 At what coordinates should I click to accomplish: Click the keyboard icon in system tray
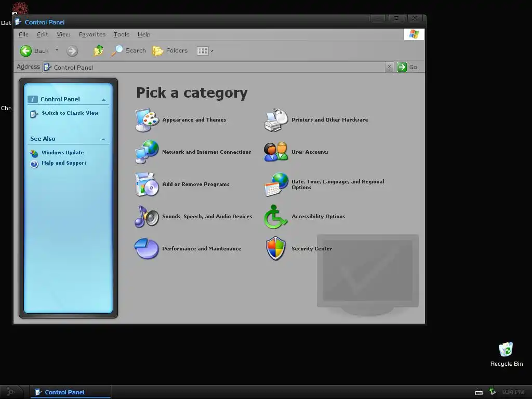tap(478, 392)
